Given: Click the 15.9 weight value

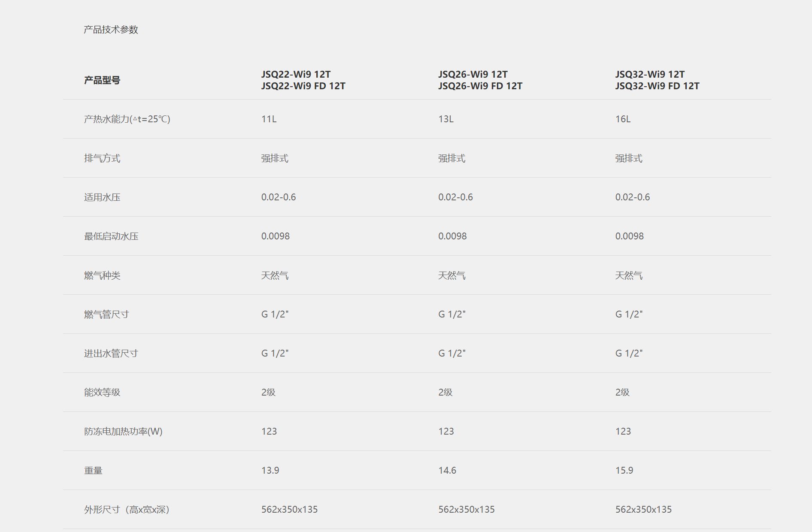Looking at the screenshot, I should 624,471.
